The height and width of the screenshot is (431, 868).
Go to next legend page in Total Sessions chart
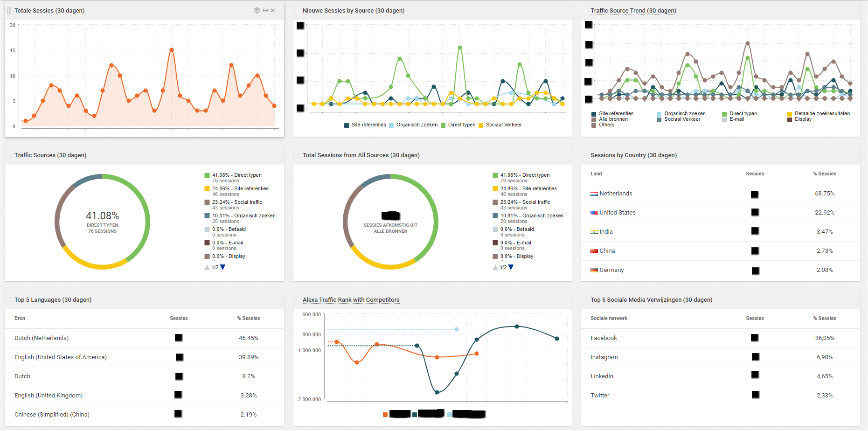pyautogui.click(x=511, y=267)
